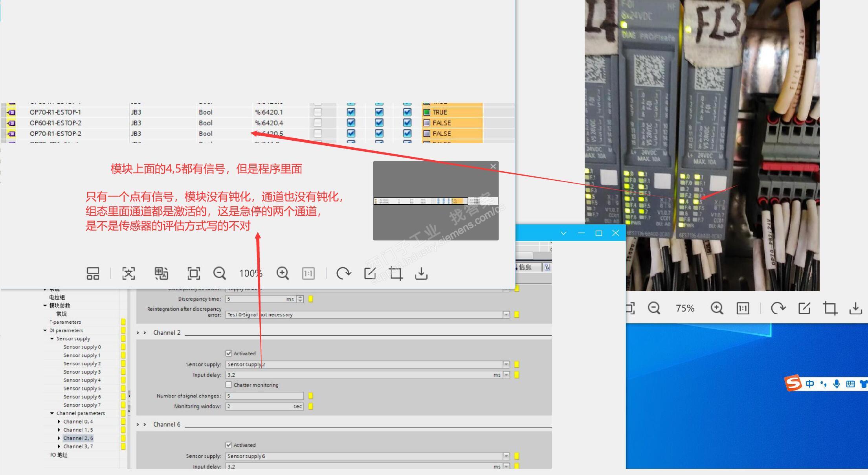The image size is (868, 475).
Task: Click zoom out icon in left viewer toolbar
Action: [x=219, y=273]
